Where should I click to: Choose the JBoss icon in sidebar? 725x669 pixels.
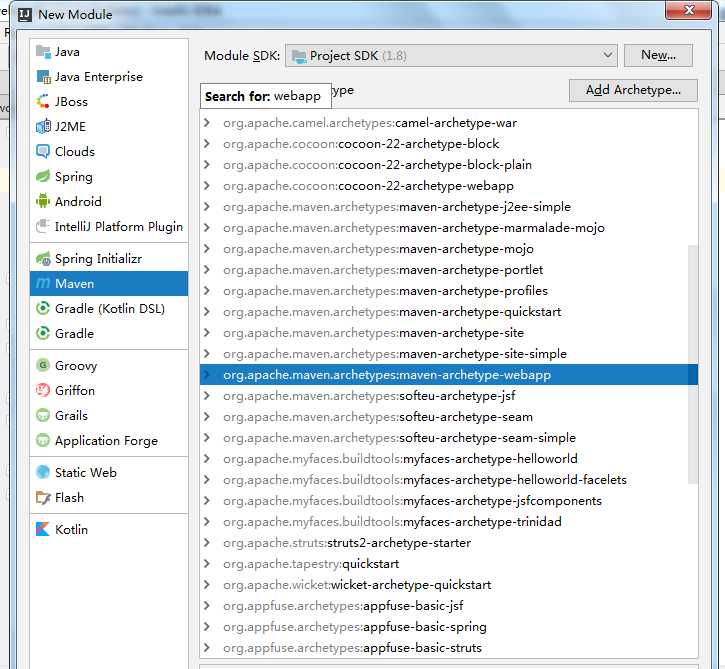[x=43, y=102]
